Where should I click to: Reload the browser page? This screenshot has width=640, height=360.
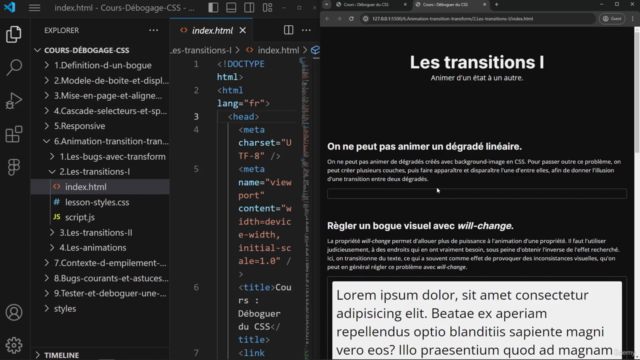351,19
